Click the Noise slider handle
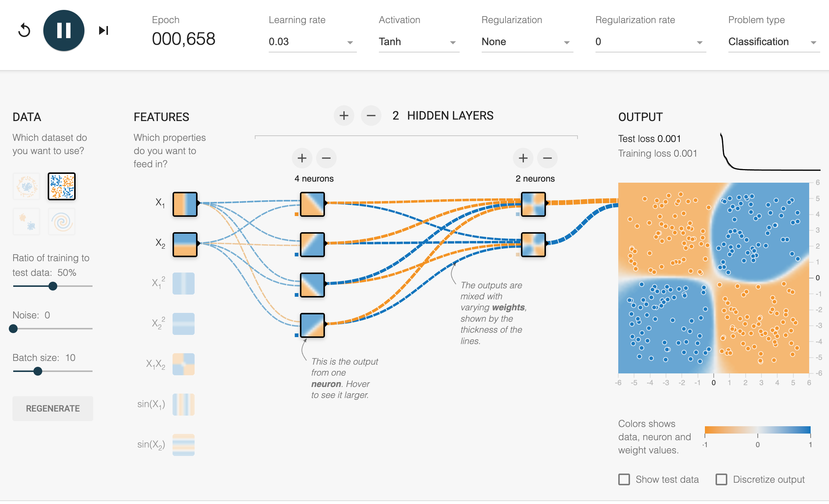This screenshot has height=504, width=829. coord(13,329)
